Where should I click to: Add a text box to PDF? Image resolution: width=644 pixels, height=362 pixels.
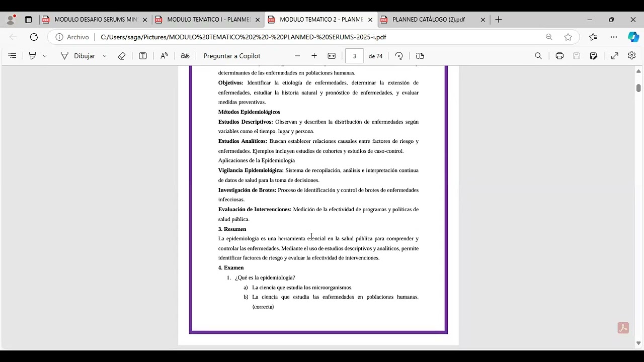pyautogui.click(x=143, y=56)
